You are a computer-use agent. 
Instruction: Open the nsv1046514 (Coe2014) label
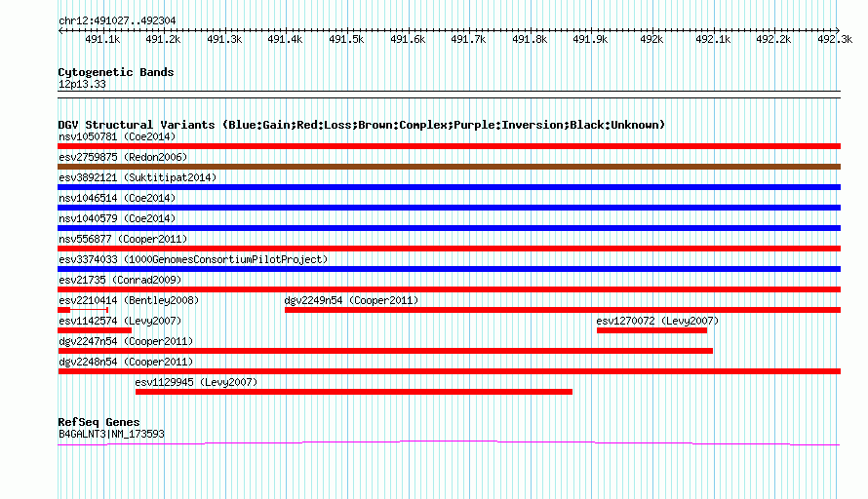117,198
